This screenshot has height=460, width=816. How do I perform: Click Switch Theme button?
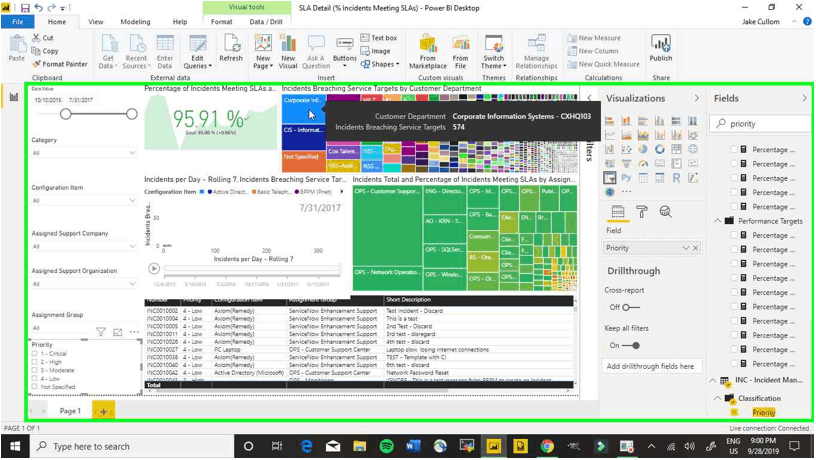click(493, 51)
